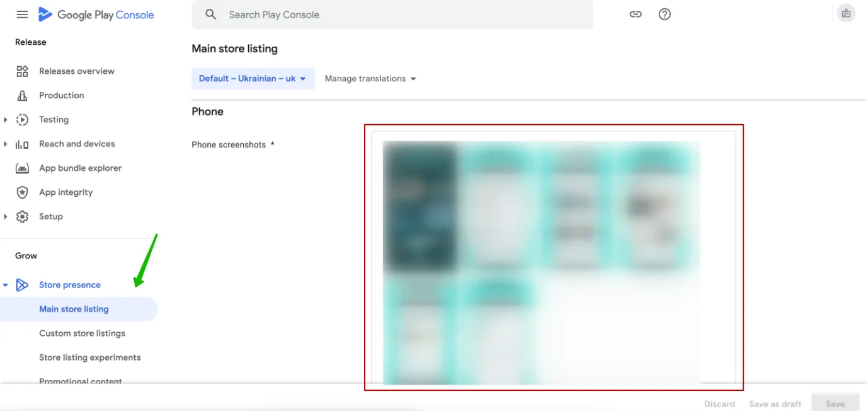Open the Manage translations dropdown

[370, 79]
